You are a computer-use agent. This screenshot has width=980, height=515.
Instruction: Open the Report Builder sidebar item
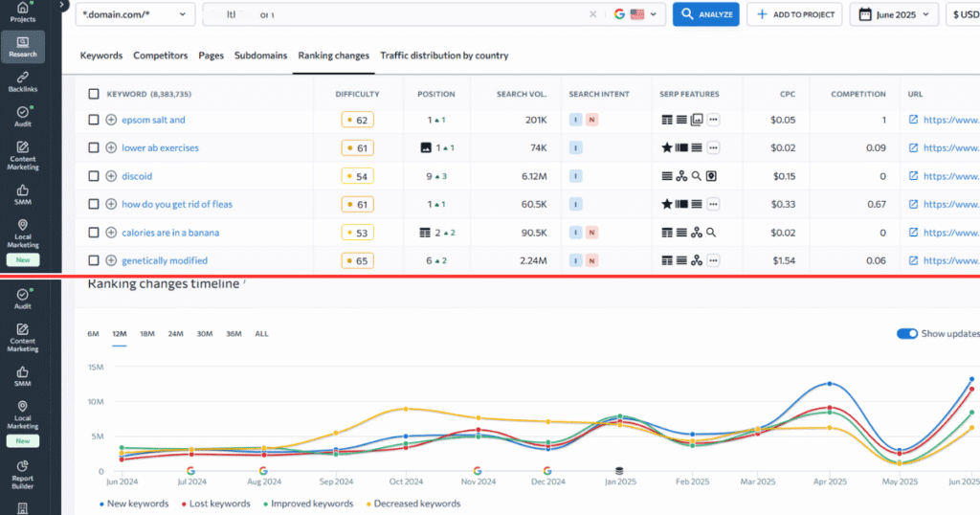pos(23,475)
